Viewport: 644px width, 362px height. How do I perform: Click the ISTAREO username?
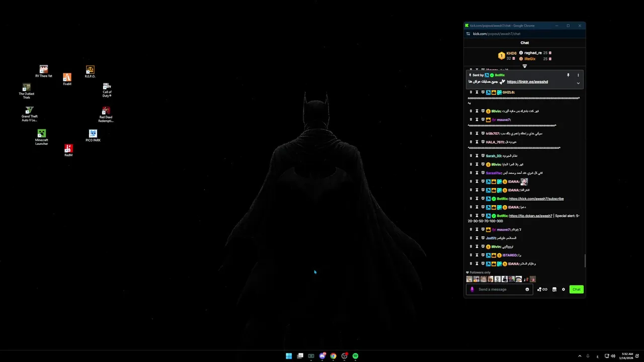pos(510,255)
